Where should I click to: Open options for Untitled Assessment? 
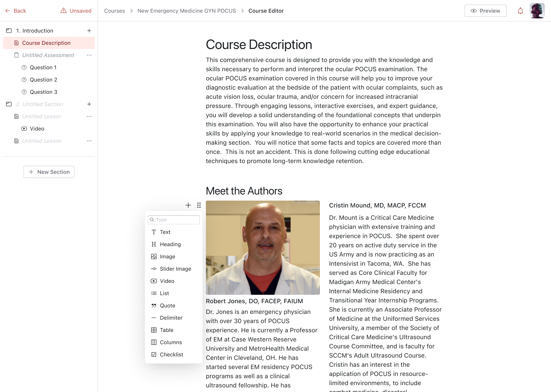click(89, 55)
